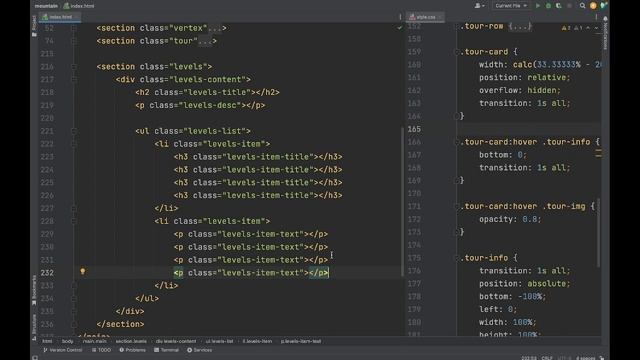Screen dimensions: 640x360
Task: Click body breadcrumb at editor bottom
Action: click(x=68, y=341)
